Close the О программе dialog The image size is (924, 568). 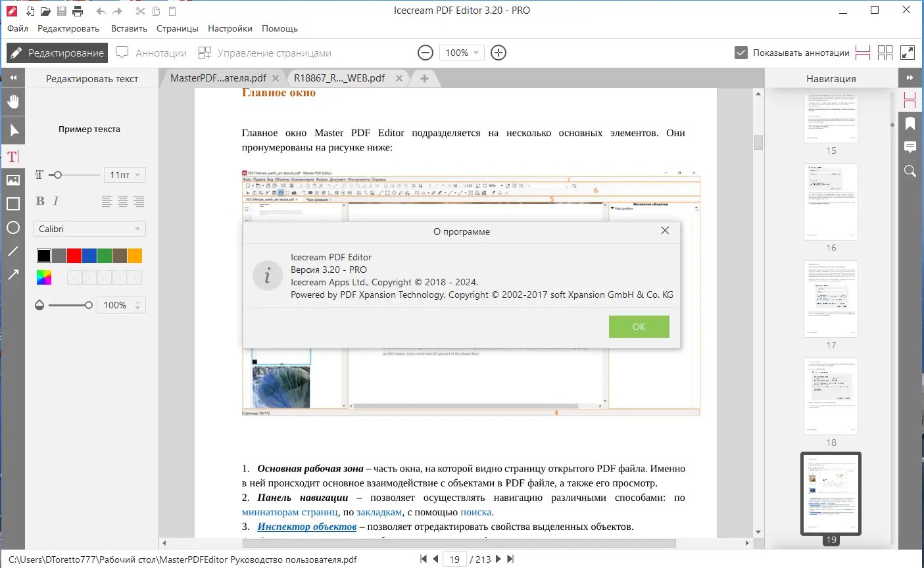click(665, 231)
